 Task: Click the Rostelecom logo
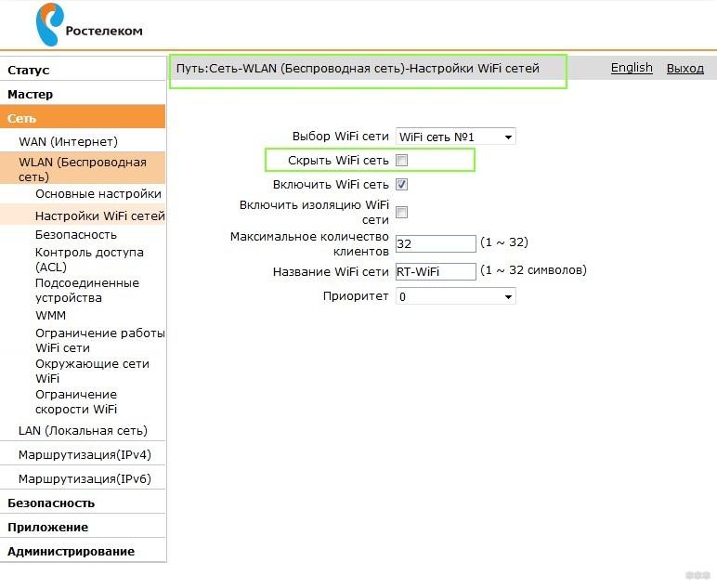tap(89, 25)
